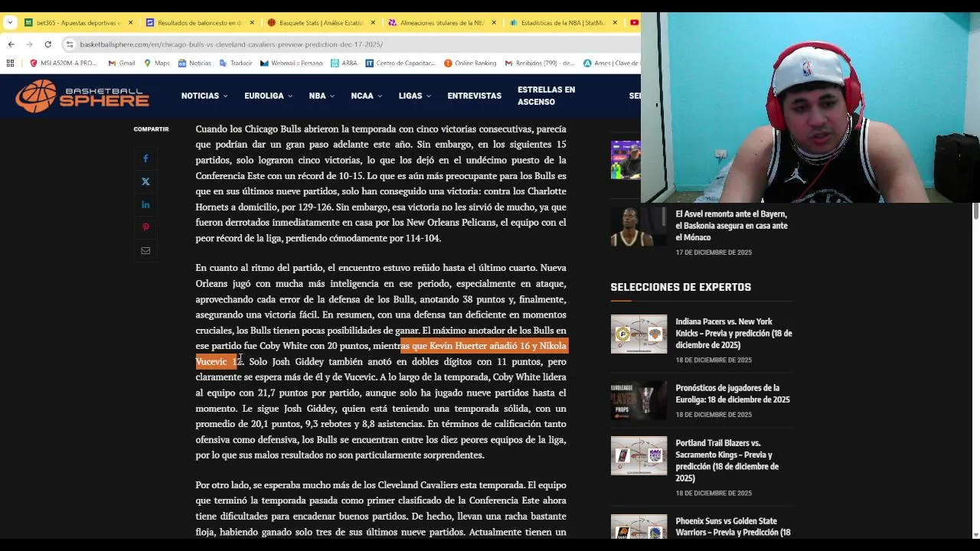Share article on X
This screenshot has width=980, height=551.
tap(145, 181)
